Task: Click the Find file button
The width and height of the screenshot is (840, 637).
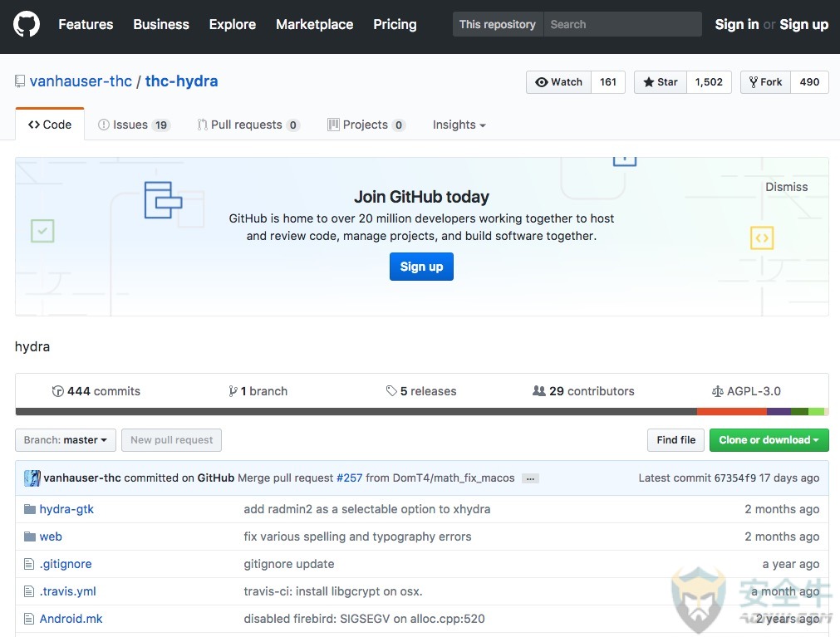Action: [676, 440]
